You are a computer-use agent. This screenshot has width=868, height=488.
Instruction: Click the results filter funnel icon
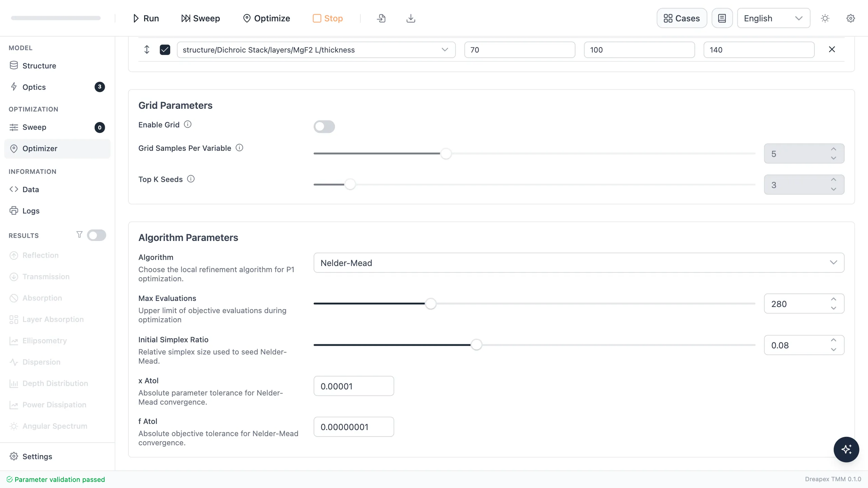tap(79, 235)
